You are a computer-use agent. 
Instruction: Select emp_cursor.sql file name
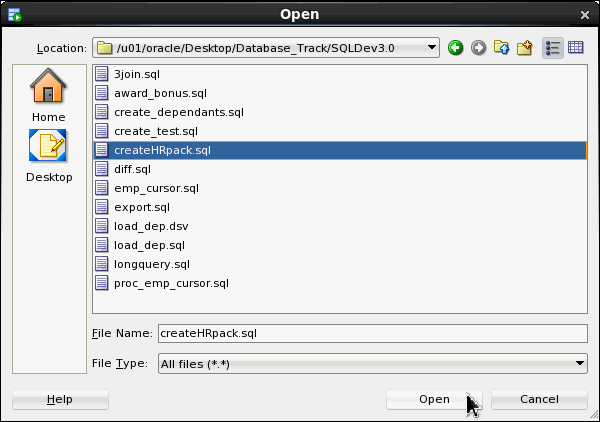(157, 188)
